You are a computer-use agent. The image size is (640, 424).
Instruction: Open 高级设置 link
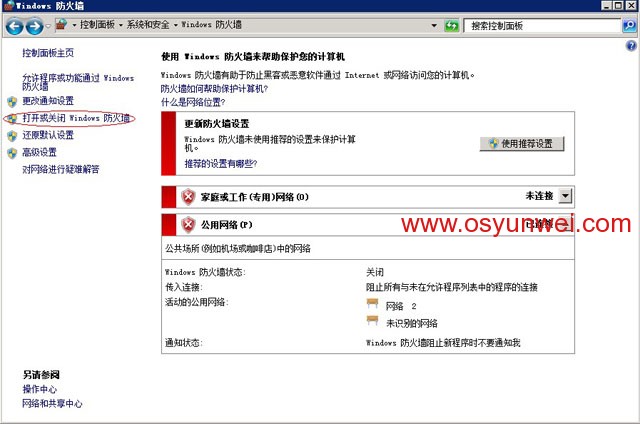click(39, 152)
